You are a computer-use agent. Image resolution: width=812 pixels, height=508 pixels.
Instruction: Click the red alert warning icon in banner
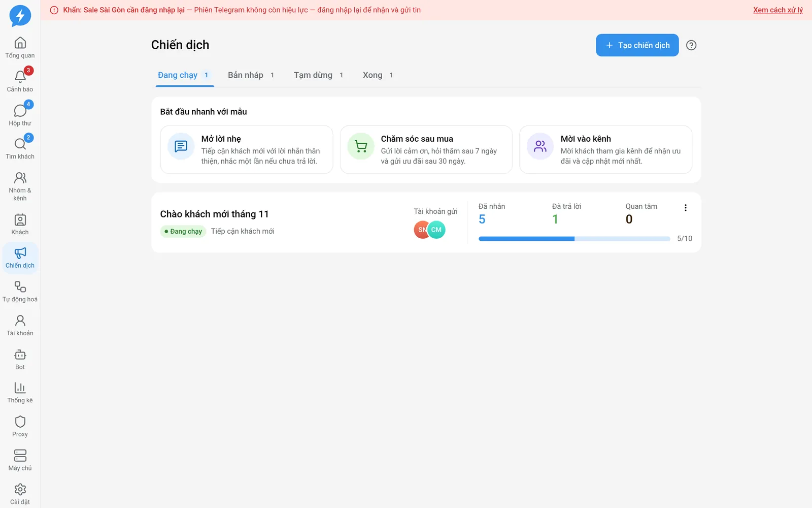54,10
